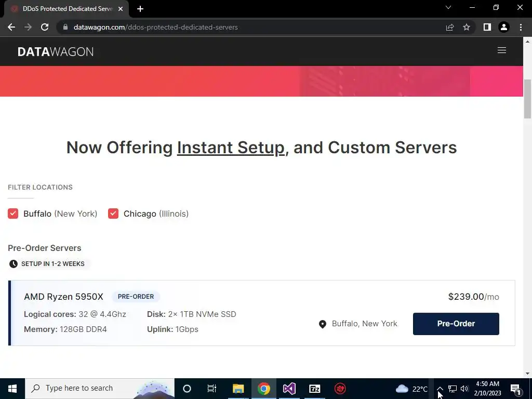This screenshot has height=399, width=532.
Task: Select the DDoS Protected Dedicated Servers tab
Action: [66, 9]
